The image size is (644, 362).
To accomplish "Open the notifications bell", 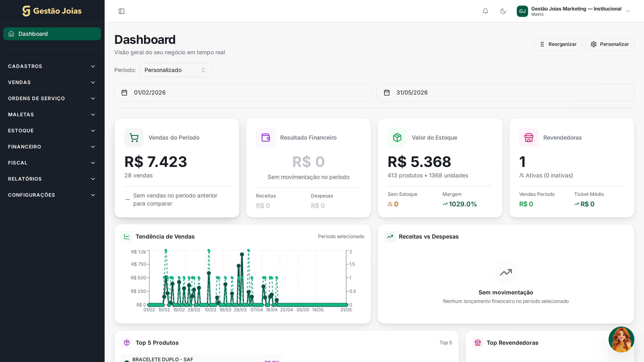I will pos(485,11).
